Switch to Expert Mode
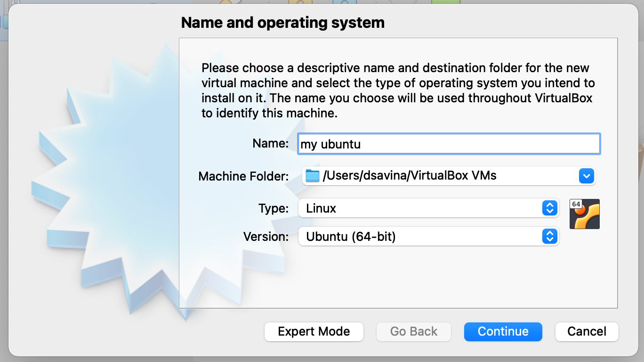The image size is (644, 362). pos(314,331)
